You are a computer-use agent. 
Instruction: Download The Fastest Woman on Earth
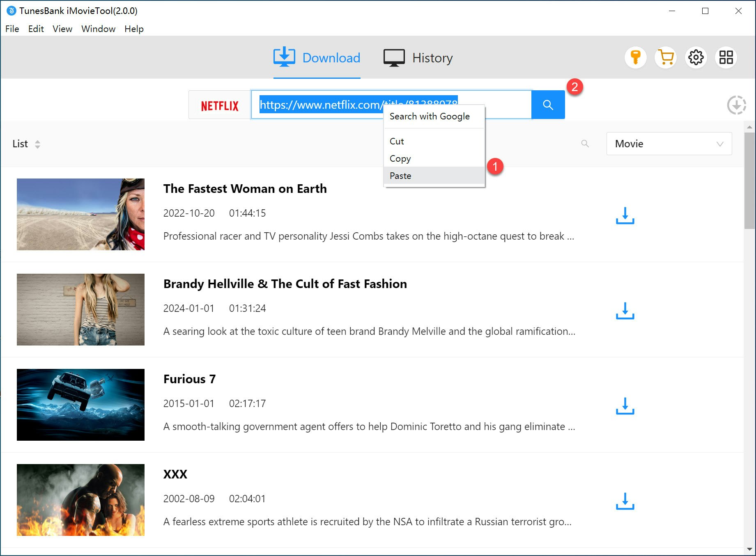click(x=625, y=215)
